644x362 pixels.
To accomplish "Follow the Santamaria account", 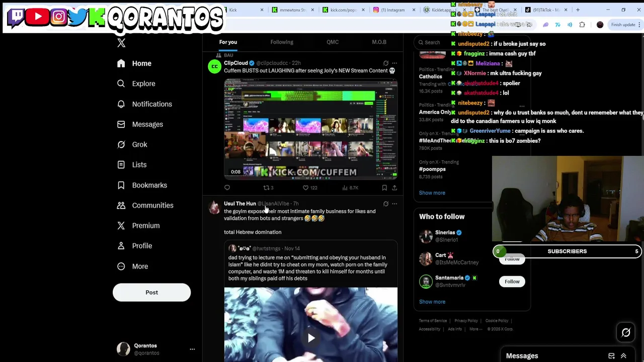I will (x=512, y=282).
